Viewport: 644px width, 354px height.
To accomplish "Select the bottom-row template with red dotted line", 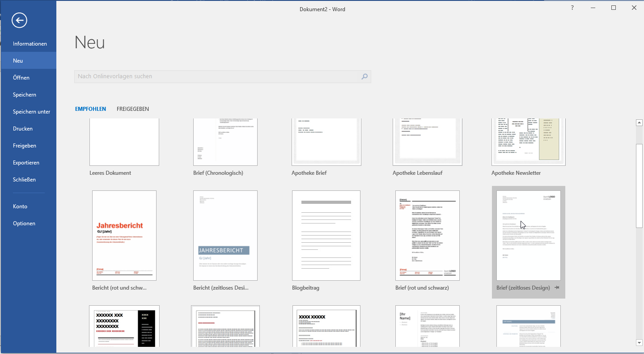I will (225, 326).
